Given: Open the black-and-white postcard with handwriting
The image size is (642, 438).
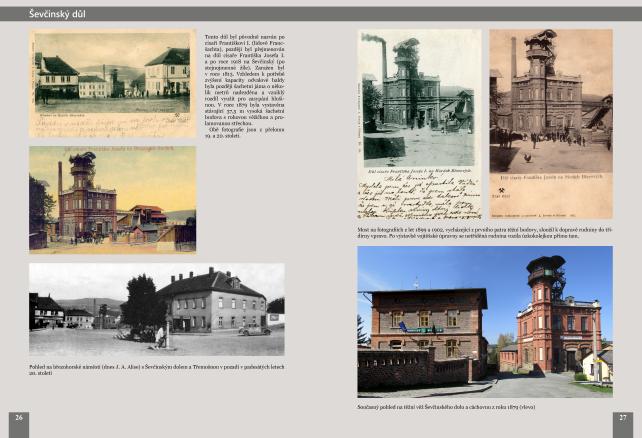Looking at the screenshot, I should (418, 124).
